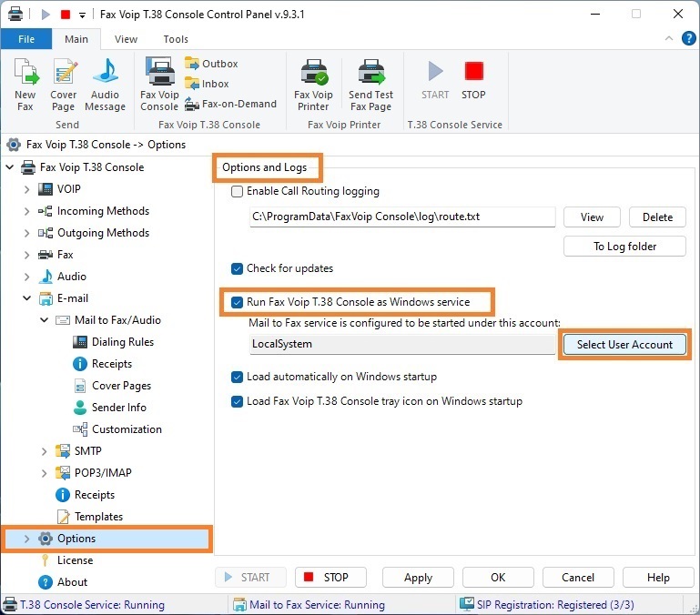Select the Fax tree node
Viewport: 700px width, 615px height.
[66, 255]
